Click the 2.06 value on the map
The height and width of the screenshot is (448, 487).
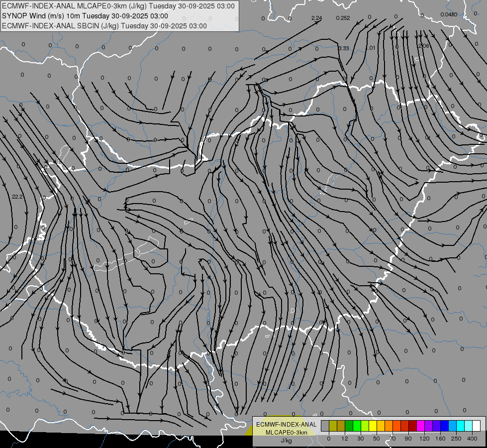click(x=424, y=46)
